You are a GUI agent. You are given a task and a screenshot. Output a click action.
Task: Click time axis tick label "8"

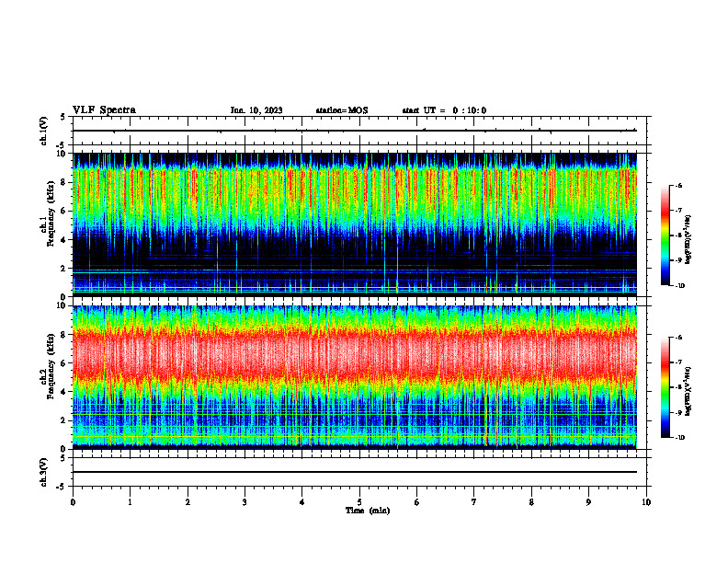(531, 502)
